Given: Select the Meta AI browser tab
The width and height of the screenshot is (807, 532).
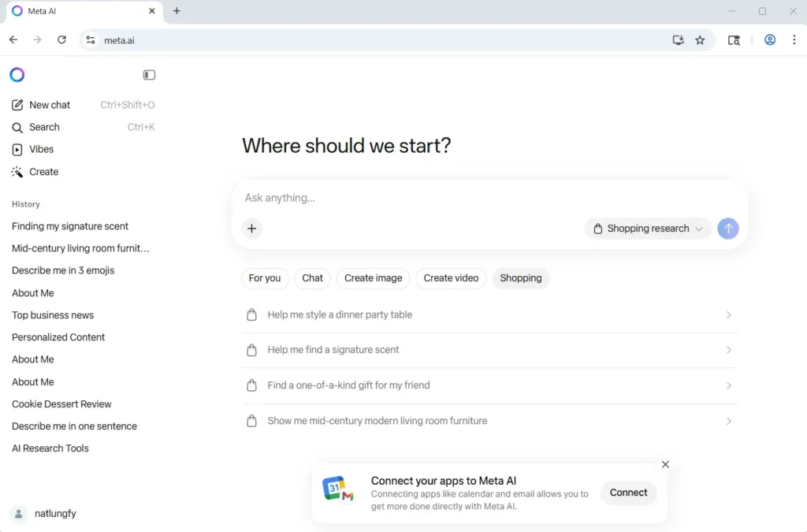Looking at the screenshot, I should 79,11.
